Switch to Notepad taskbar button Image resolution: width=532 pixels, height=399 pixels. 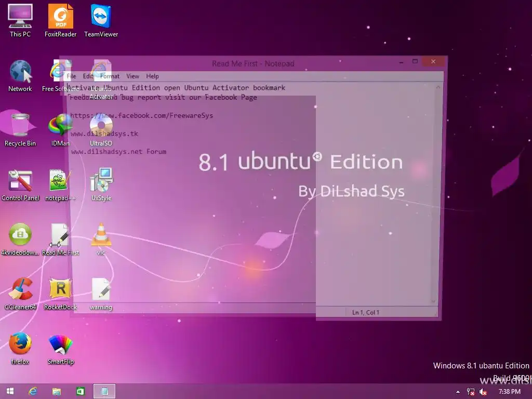click(x=104, y=391)
